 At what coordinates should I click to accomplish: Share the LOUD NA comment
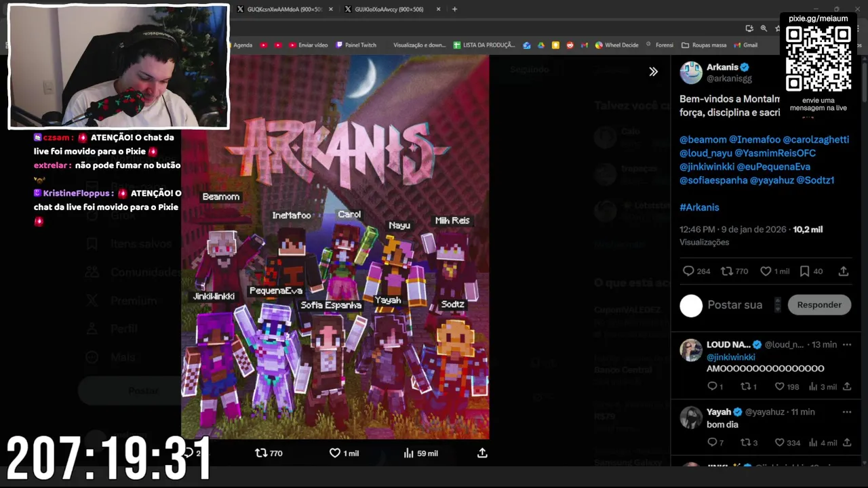[x=846, y=386]
